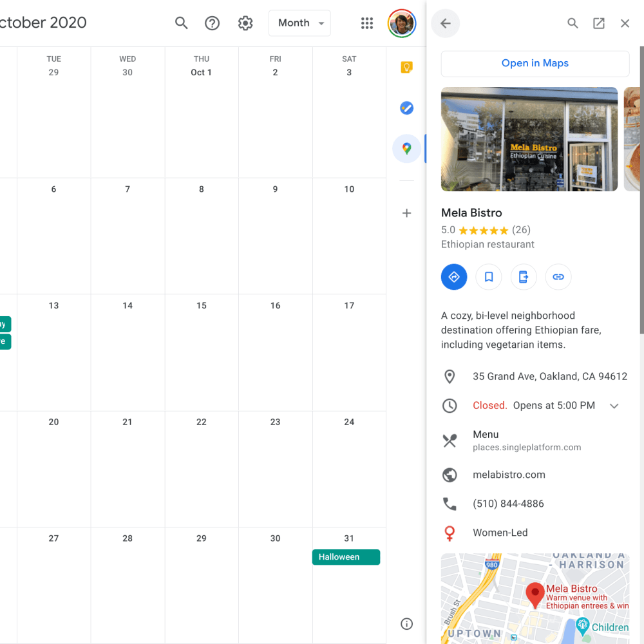Click the Open in Maps button
Screen dimensions: 644x644
coord(535,63)
